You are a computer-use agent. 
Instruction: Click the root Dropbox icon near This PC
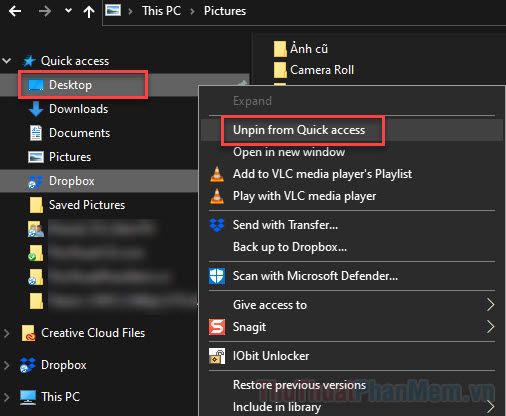(27, 365)
